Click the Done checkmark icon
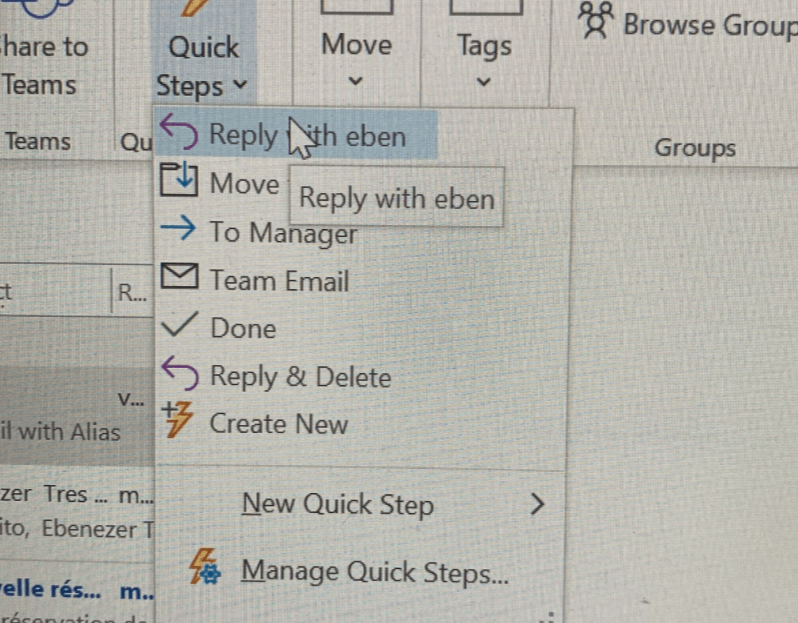Viewport: 798px width, 623px height. (179, 324)
